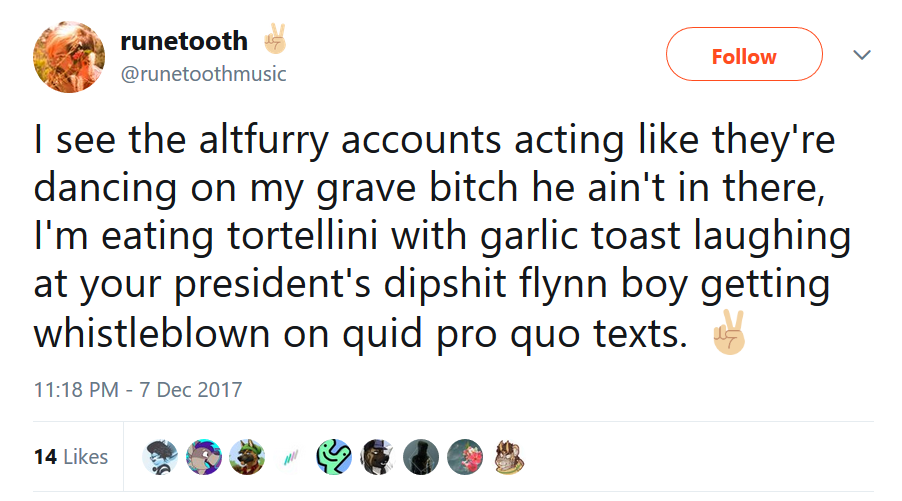Screen dimensions: 902x501
Task: Open the brown horned creature liker avatar
Action: tap(509, 457)
